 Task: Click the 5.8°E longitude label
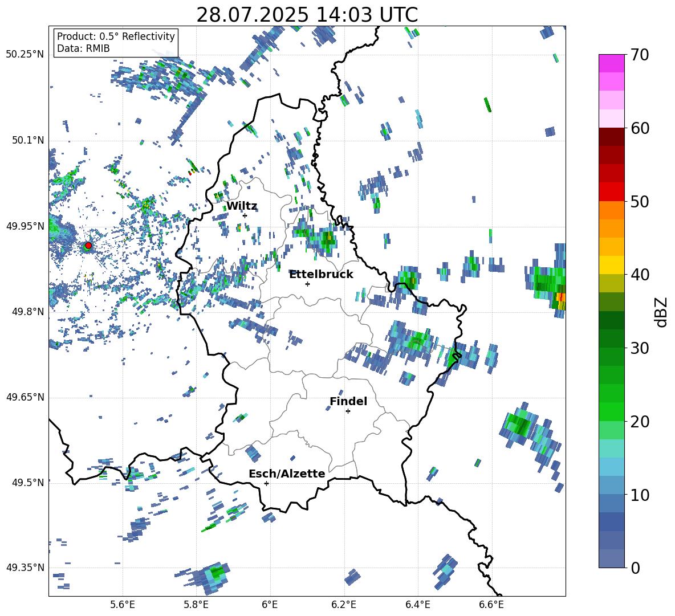tap(196, 605)
